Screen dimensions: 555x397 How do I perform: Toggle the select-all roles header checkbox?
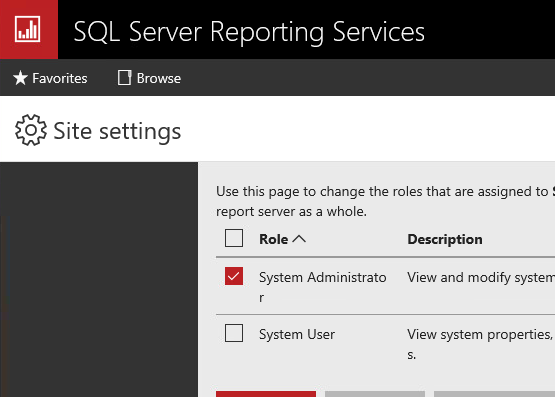click(234, 238)
